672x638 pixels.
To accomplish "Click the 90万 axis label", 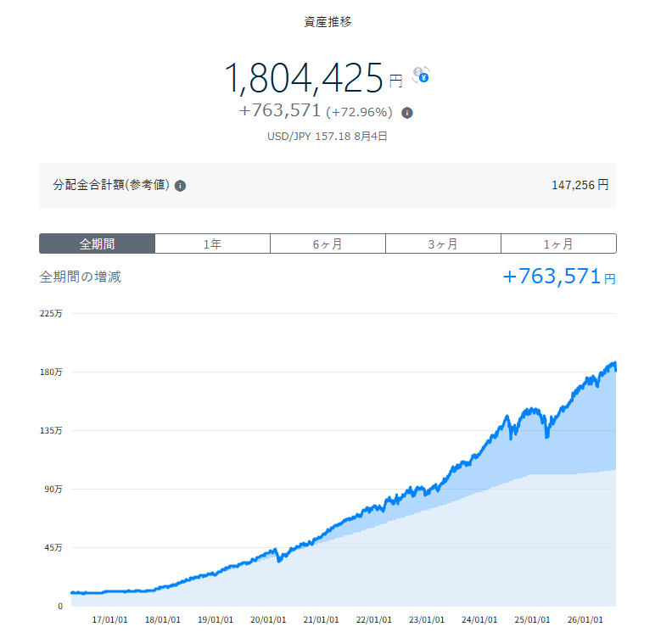I will coord(53,489).
